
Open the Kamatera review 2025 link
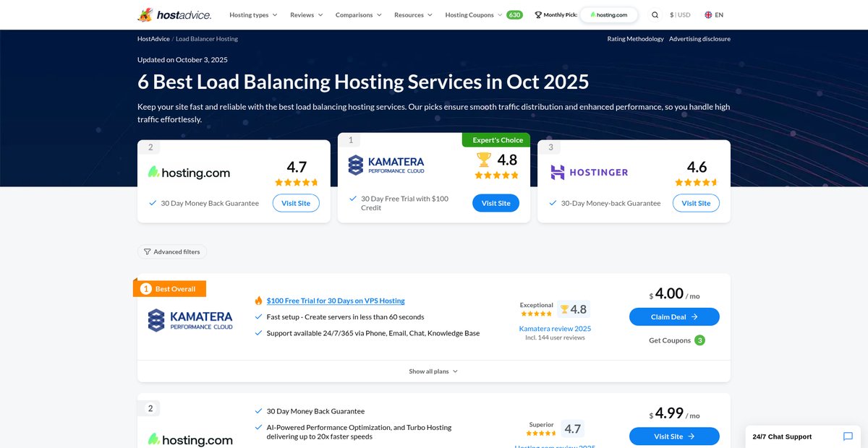pyautogui.click(x=555, y=328)
